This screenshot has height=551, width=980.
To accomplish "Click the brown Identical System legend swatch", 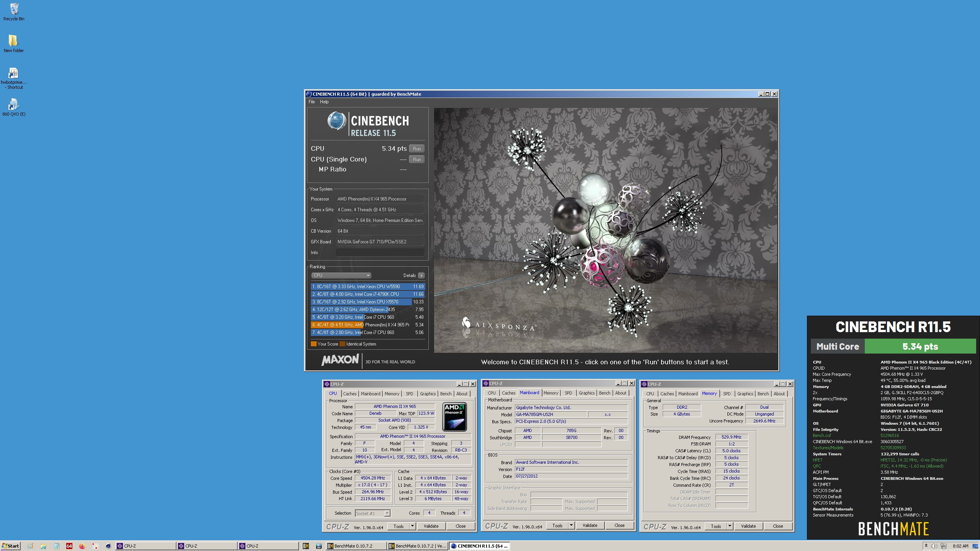I will [342, 344].
